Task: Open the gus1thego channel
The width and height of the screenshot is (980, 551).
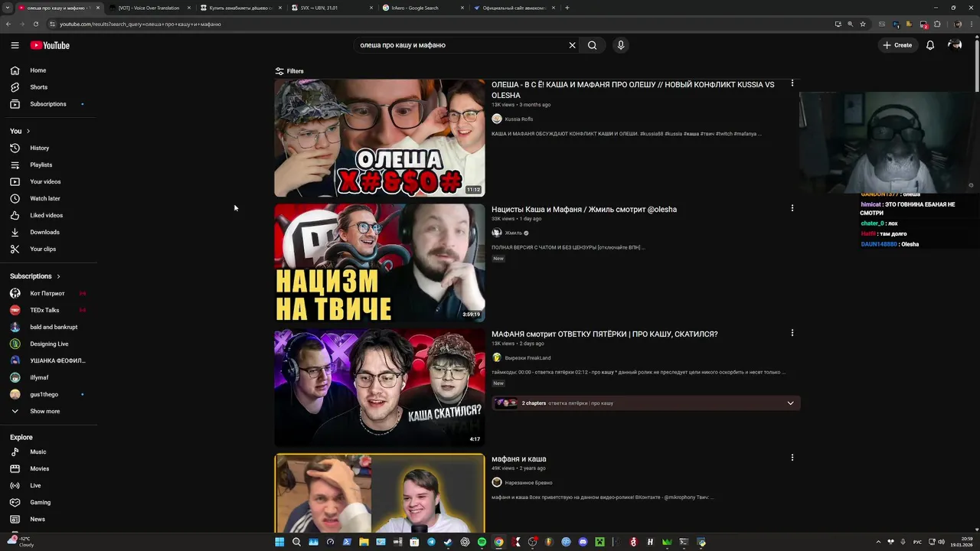Action: click(x=48, y=394)
